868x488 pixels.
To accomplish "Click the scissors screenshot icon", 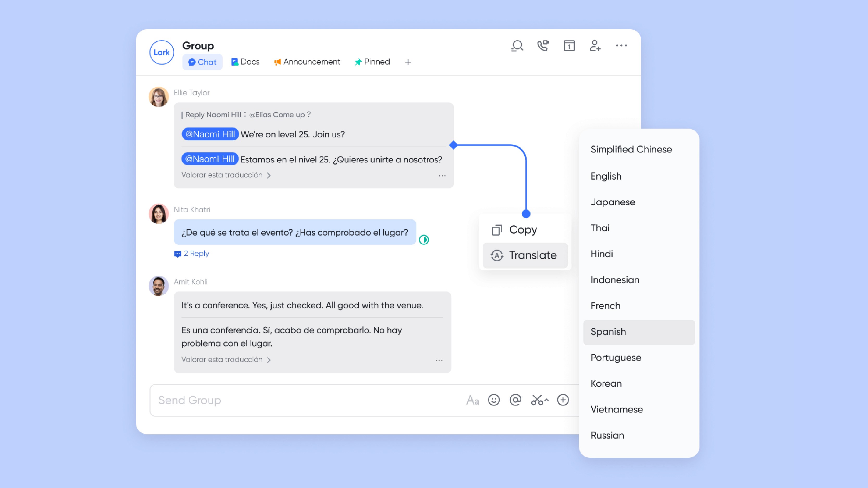I will [537, 400].
